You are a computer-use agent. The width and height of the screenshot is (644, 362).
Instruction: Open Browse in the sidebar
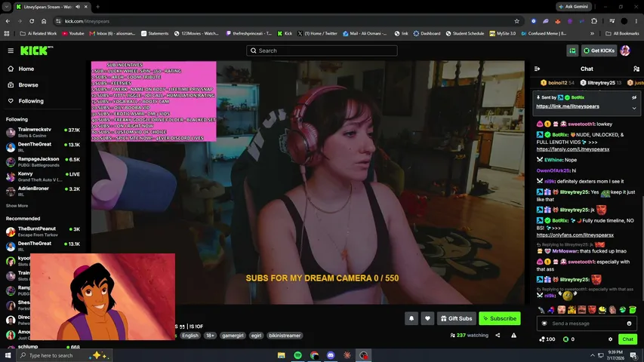[28, 85]
